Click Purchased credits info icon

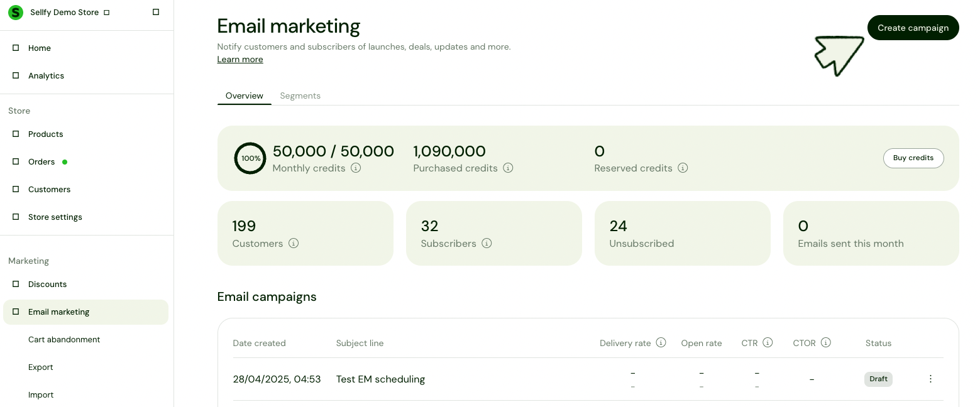pos(508,168)
